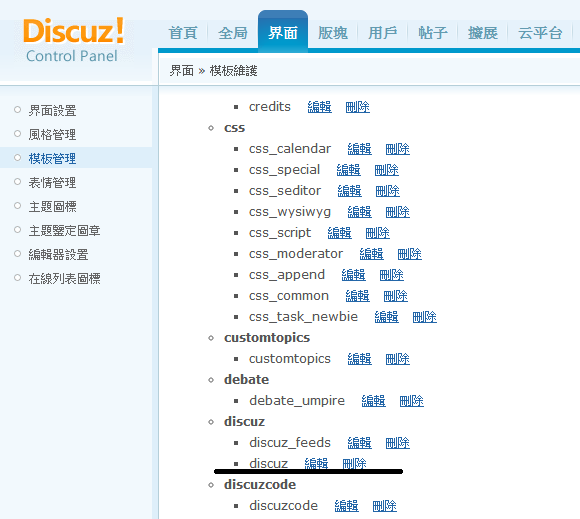
Task: Click the css_wysiwyg template name
Action: coord(290,212)
